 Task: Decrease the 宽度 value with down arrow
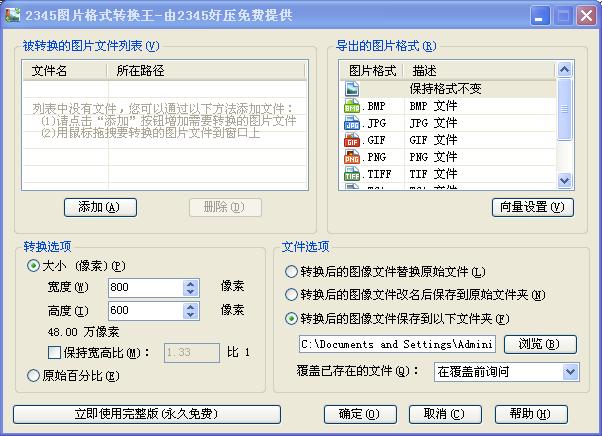pos(191,292)
